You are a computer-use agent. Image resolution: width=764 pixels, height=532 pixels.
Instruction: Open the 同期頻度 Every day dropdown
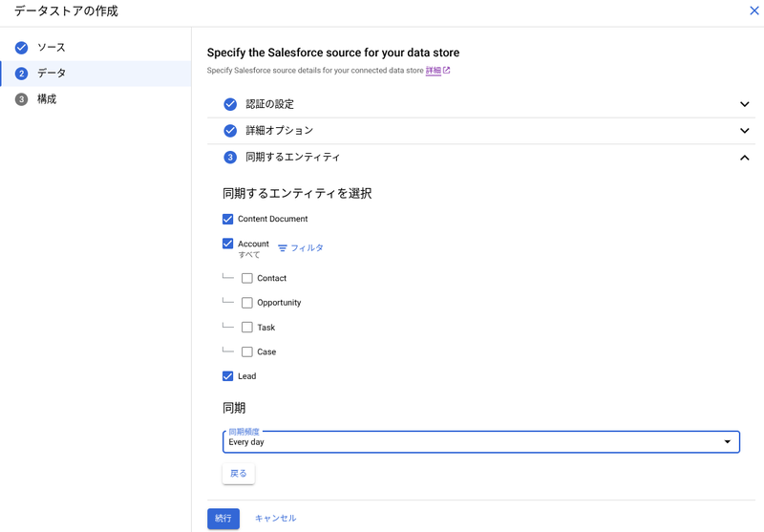(481, 442)
